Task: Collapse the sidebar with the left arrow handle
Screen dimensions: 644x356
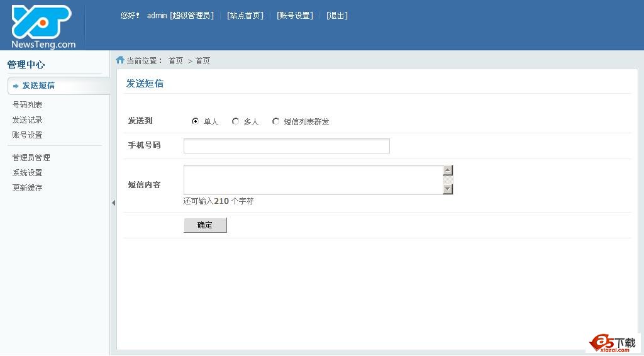Action: pos(113,203)
